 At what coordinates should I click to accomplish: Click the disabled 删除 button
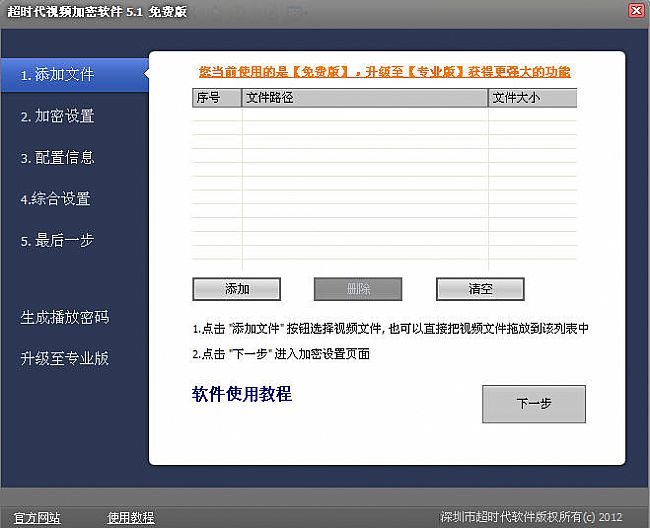358,289
